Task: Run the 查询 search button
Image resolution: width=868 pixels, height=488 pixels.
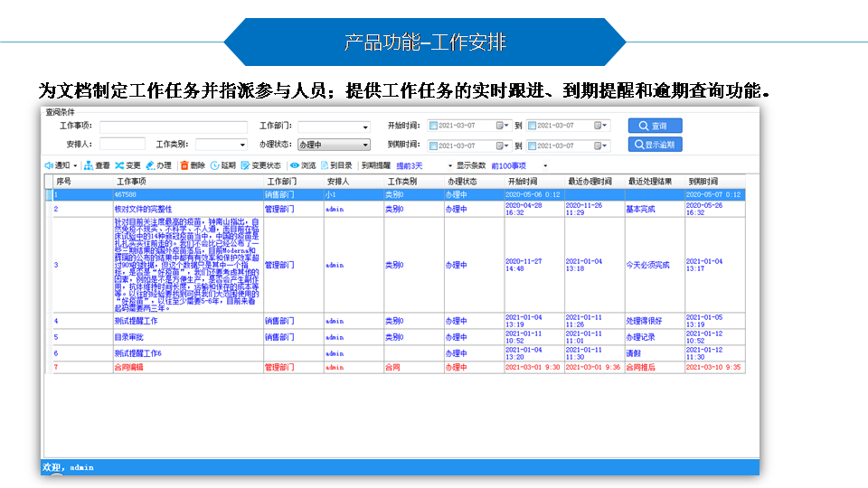Action: [x=655, y=126]
